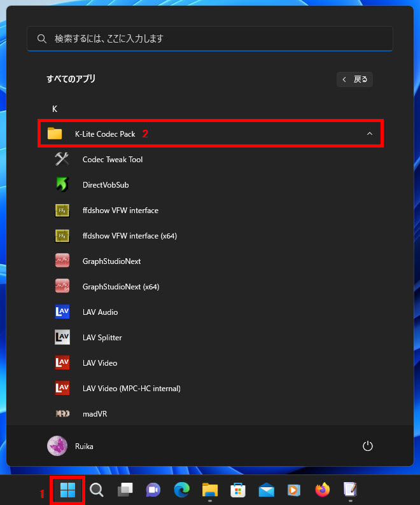The width and height of the screenshot is (420, 505).
Task: Launch GraphStudioNext (x64)
Action: (120, 287)
